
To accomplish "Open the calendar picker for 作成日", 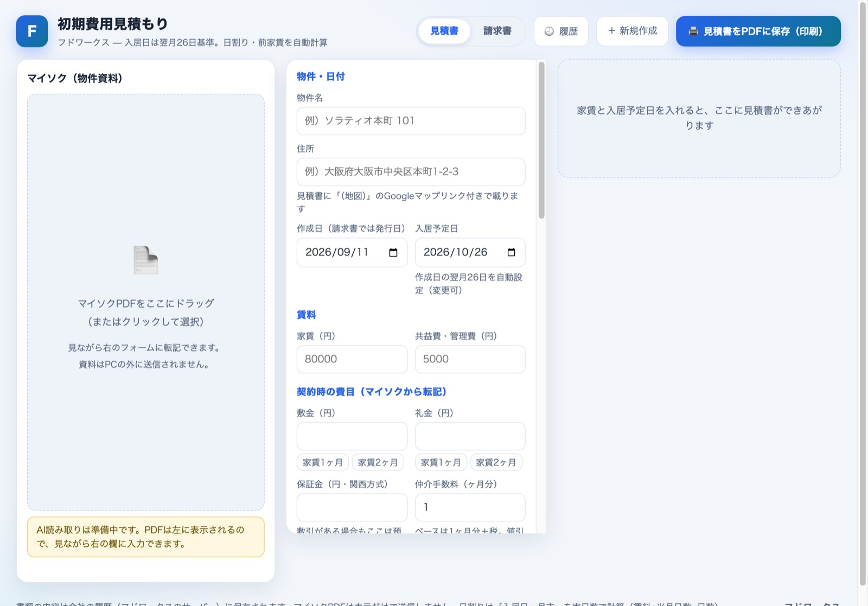I will point(393,252).
